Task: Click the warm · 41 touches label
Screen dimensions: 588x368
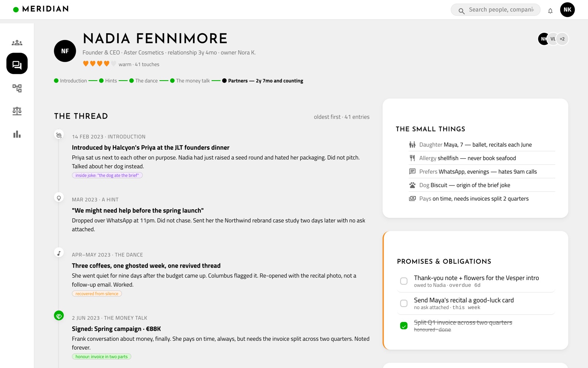Action: [139, 64]
